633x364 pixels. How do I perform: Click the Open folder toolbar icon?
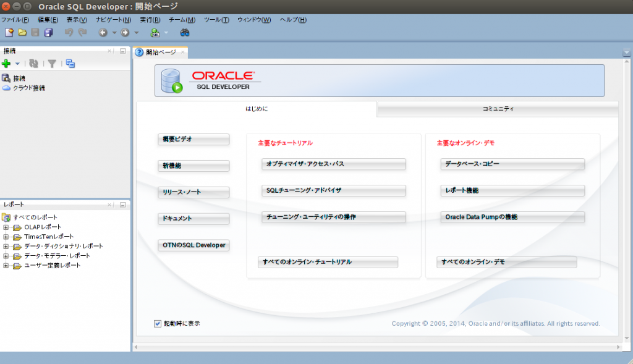coord(22,33)
